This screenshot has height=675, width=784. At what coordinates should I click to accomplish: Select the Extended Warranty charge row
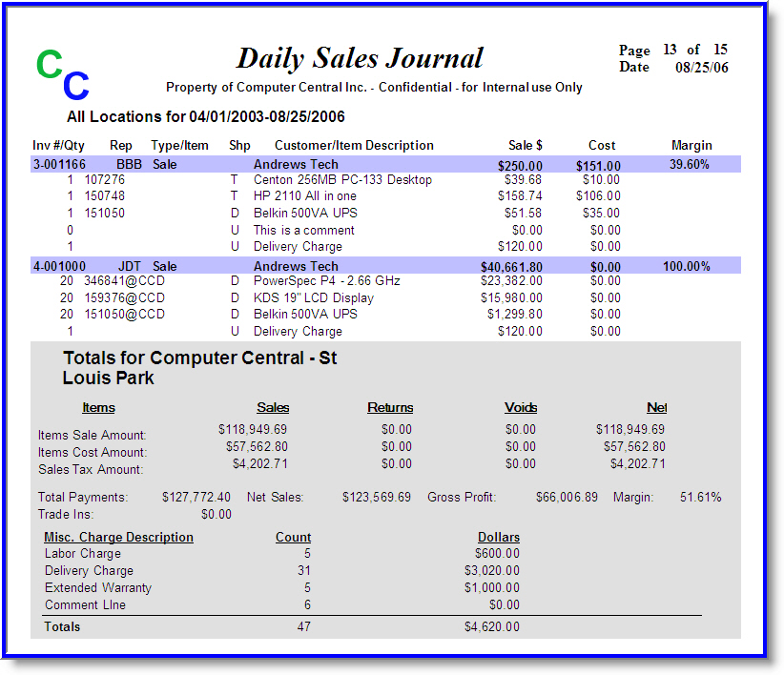pos(98,588)
